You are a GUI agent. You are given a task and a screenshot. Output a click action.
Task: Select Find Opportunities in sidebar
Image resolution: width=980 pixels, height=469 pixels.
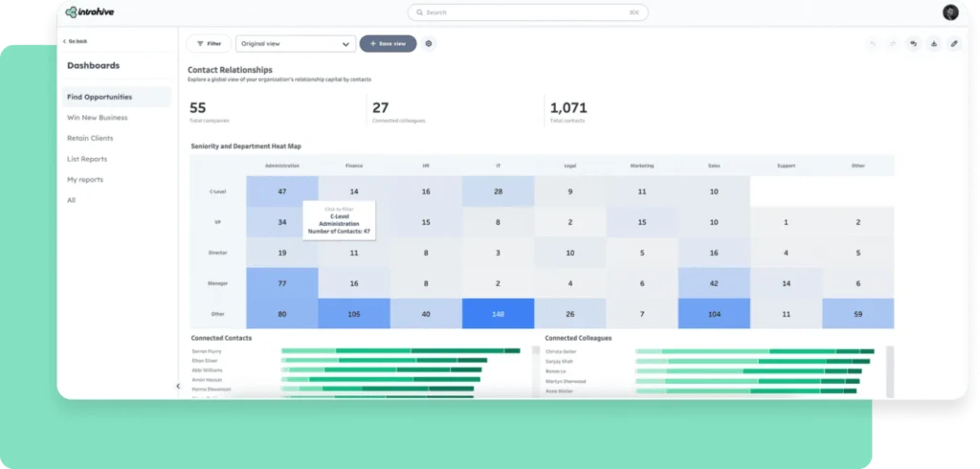[116, 97]
